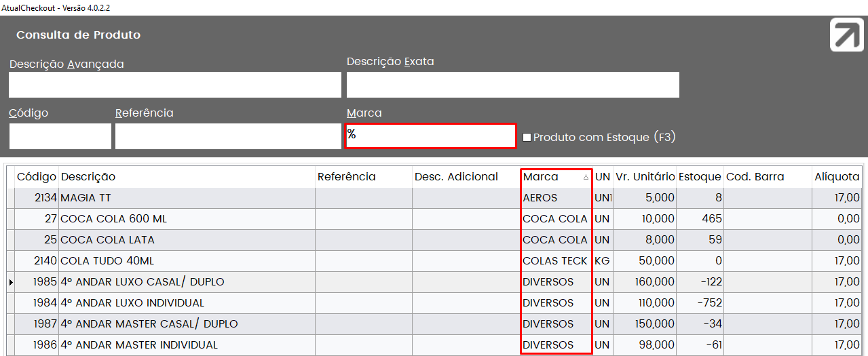Image resolution: width=868 pixels, height=356 pixels.
Task: Select the COCA COLA 600 ML row
Action: pos(434,219)
